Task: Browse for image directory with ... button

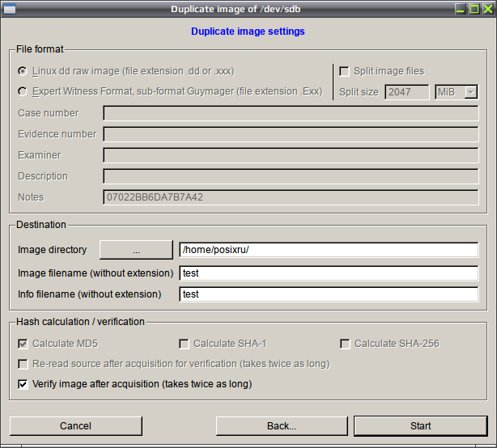Action: [x=136, y=250]
